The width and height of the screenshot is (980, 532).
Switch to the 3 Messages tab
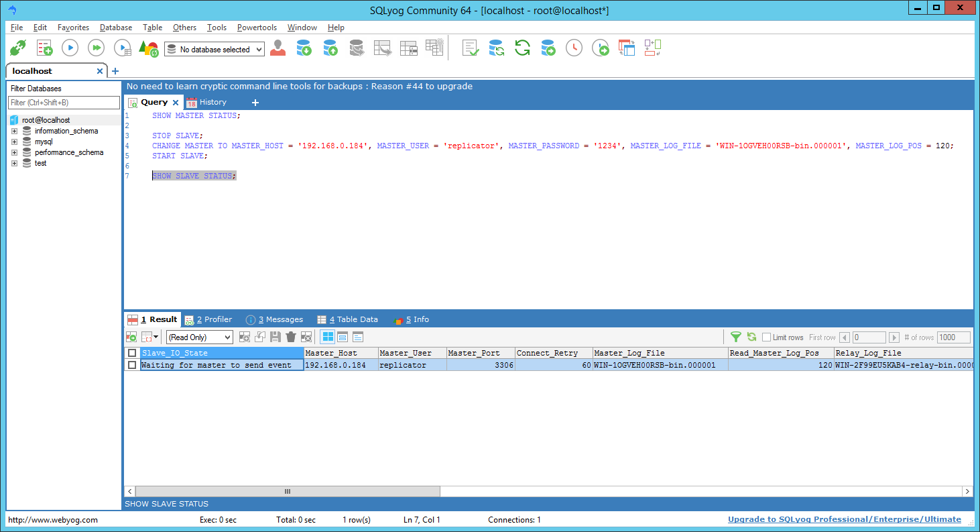[275, 319]
